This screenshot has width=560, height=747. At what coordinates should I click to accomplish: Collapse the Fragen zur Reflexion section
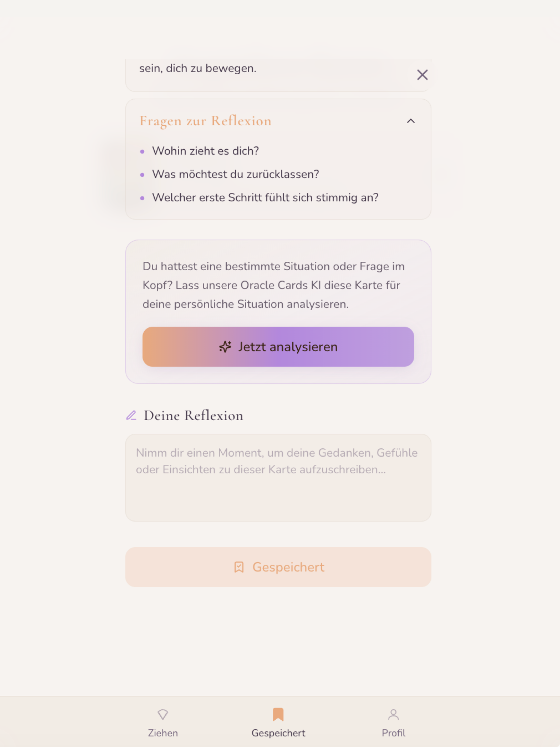411,121
